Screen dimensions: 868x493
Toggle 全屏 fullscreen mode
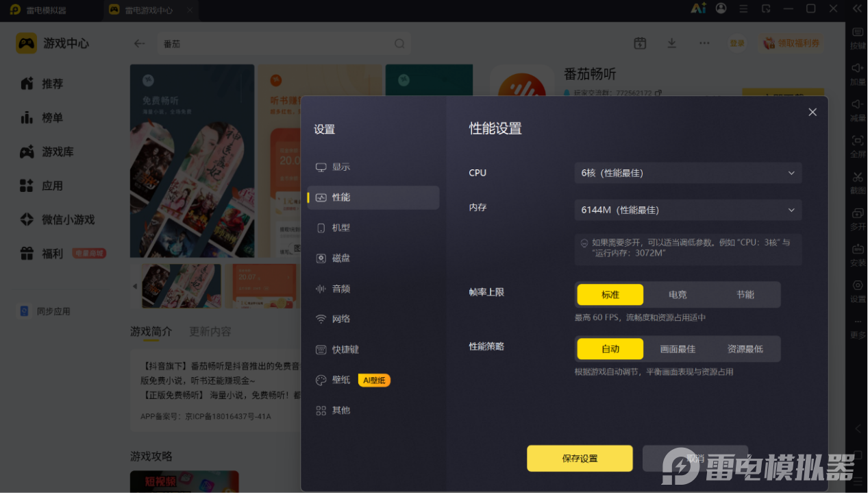(858, 146)
